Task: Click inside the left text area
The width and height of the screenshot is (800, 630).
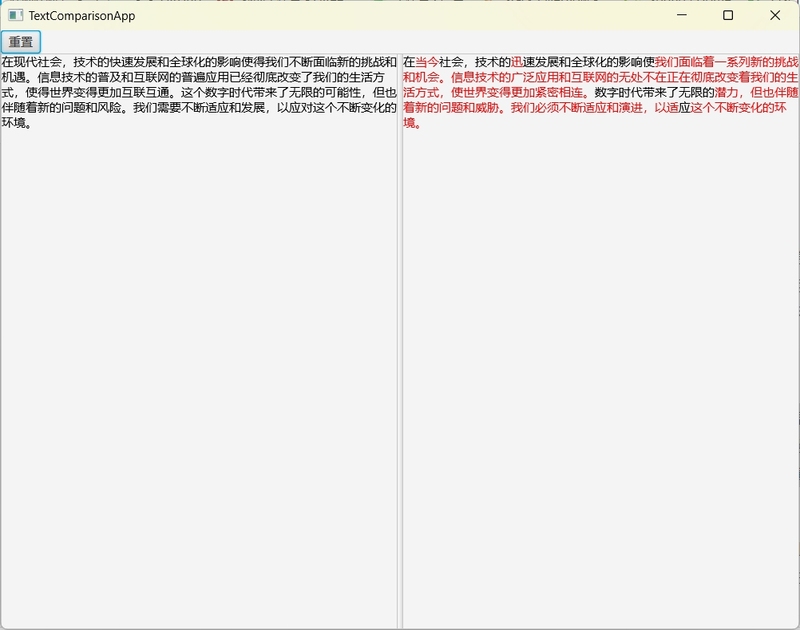Action: (199, 342)
